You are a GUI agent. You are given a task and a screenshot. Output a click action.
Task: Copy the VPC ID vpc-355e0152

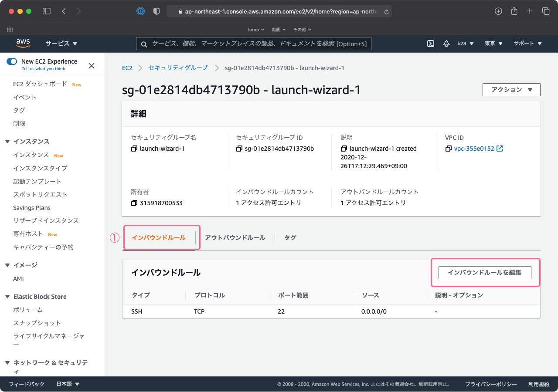tap(448, 149)
